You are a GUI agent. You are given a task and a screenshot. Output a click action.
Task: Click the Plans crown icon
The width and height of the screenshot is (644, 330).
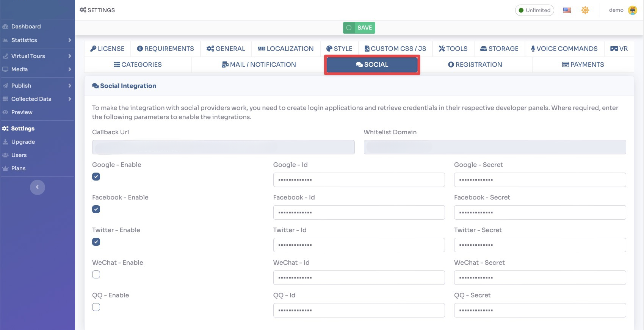[5, 168]
